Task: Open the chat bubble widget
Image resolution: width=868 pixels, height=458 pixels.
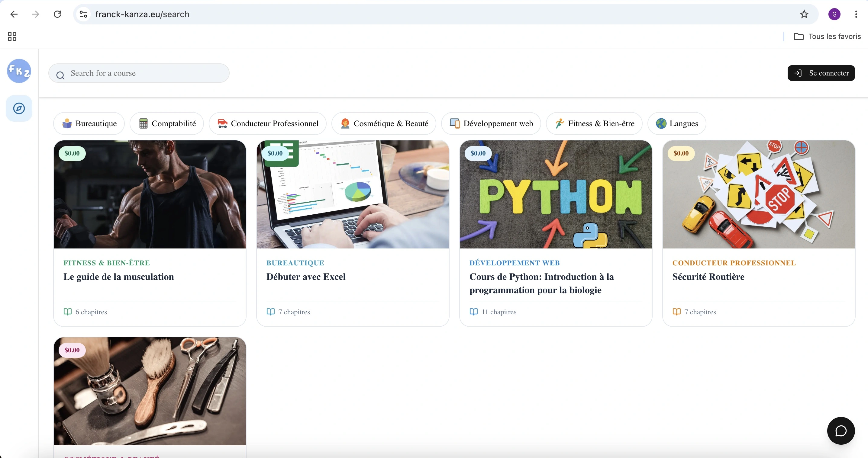Action: tap(841, 431)
